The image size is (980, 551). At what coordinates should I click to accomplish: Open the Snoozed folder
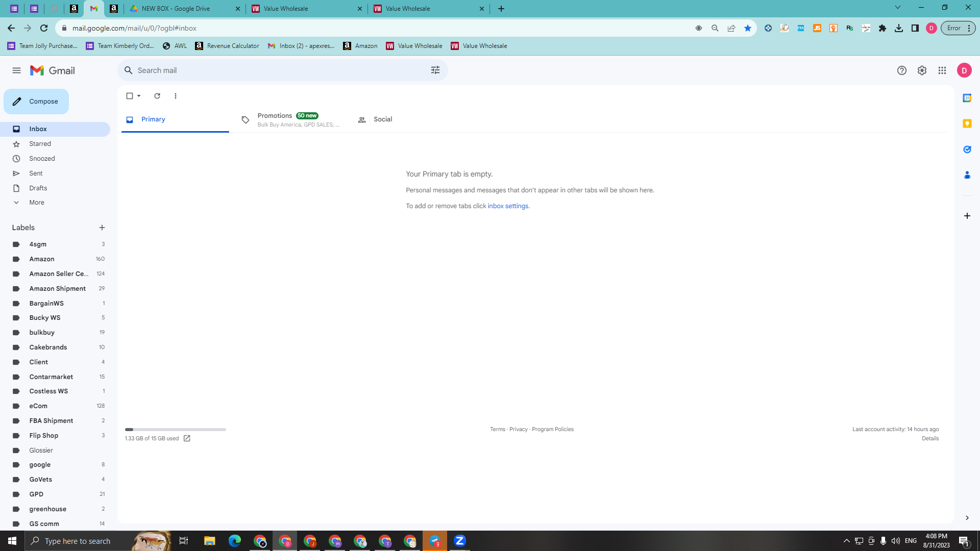tap(55, 159)
